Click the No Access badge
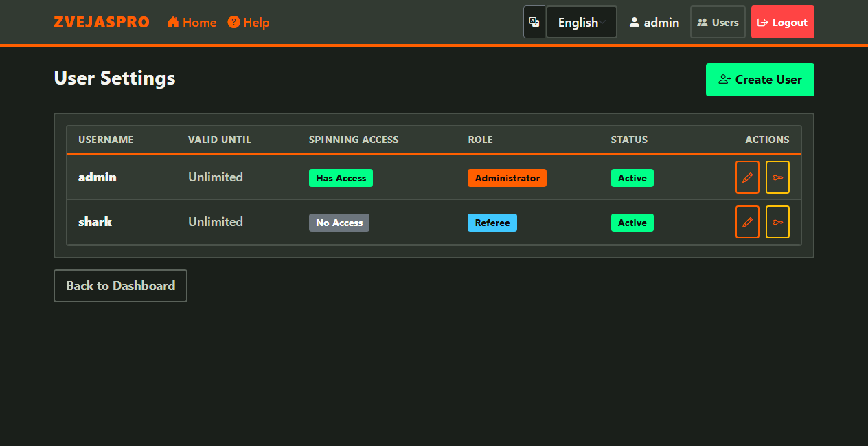Image resolution: width=868 pixels, height=446 pixels. (339, 223)
